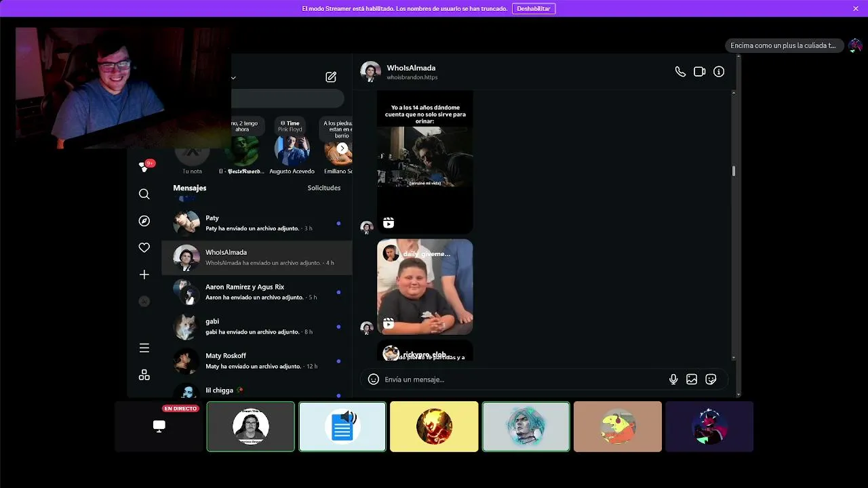Open the reel icon on the 14 años video
868x488 pixels.
[x=389, y=223]
